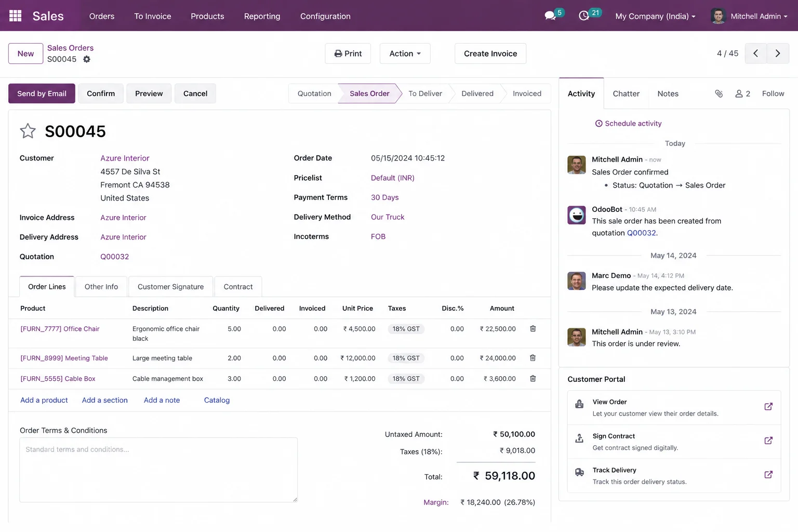Viewport: 798px width, 532px height.
Task: Open View Order external link icon
Action: (768, 407)
